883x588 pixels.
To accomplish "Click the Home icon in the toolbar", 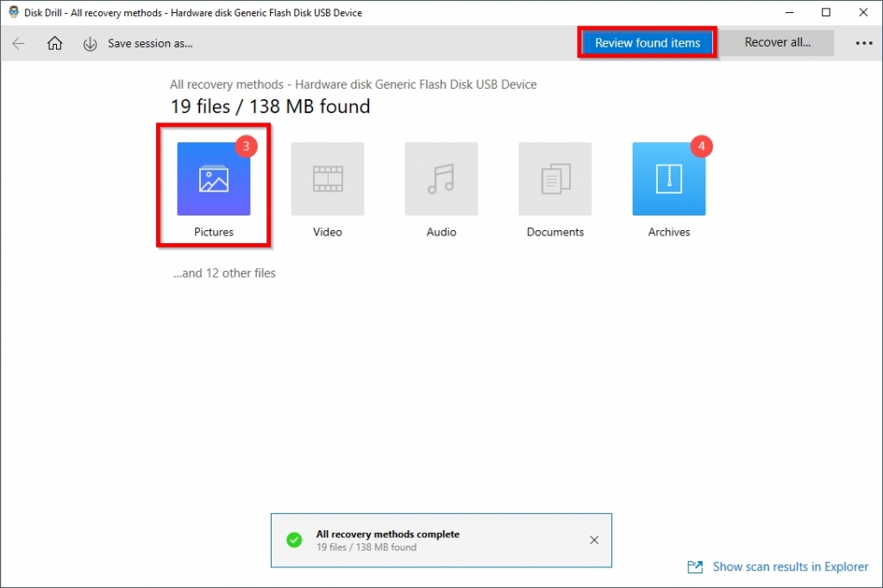I will [x=54, y=43].
